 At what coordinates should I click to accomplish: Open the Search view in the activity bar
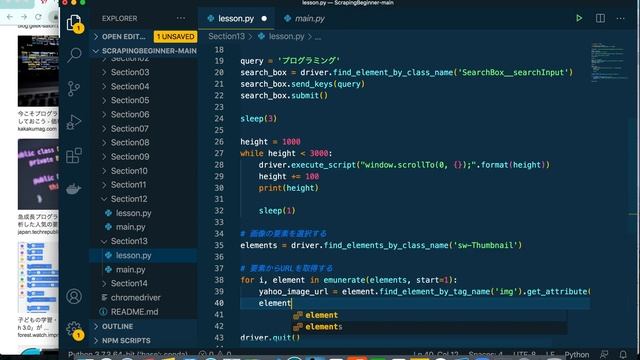(x=74, y=55)
